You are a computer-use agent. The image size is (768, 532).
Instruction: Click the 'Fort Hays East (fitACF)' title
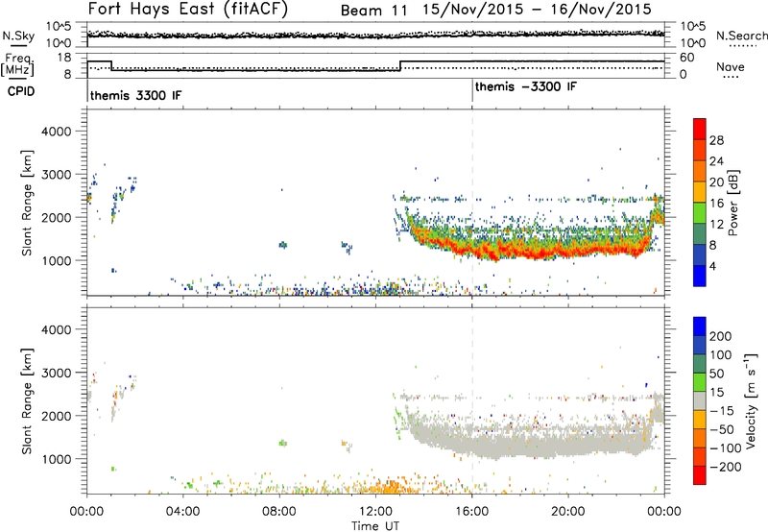point(188,10)
